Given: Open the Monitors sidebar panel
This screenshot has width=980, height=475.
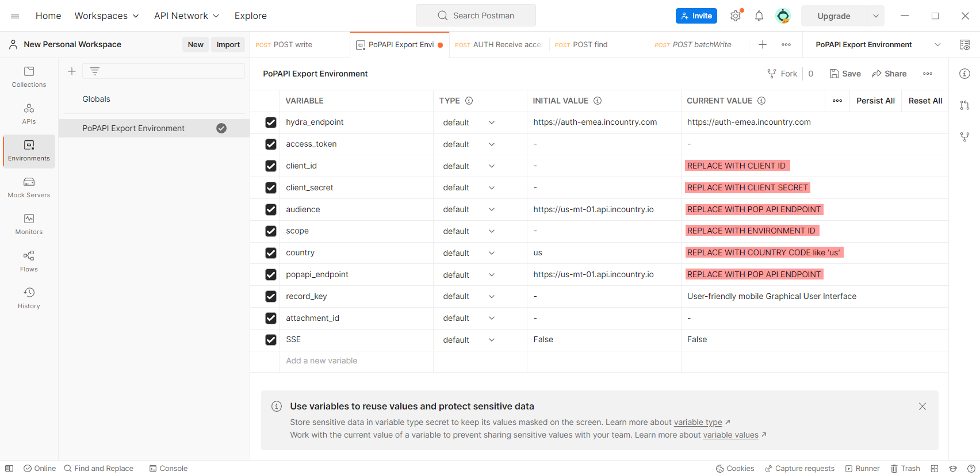Looking at the screenshot, I should click(29, 224).
